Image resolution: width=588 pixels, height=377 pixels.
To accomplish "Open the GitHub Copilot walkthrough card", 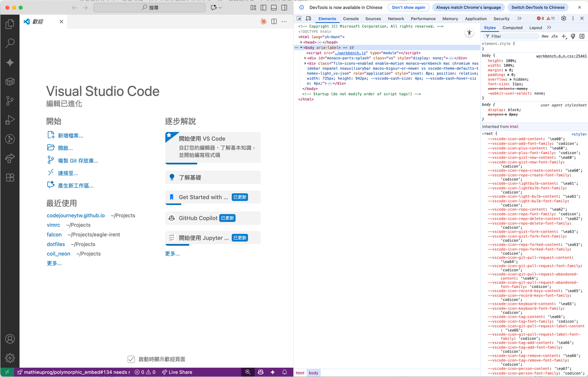I will (x=213, y=218).
